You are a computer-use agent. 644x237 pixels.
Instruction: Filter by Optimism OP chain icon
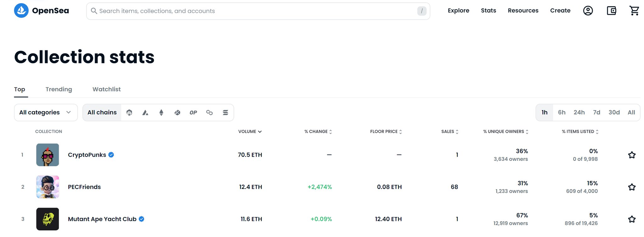pos(193,112)
